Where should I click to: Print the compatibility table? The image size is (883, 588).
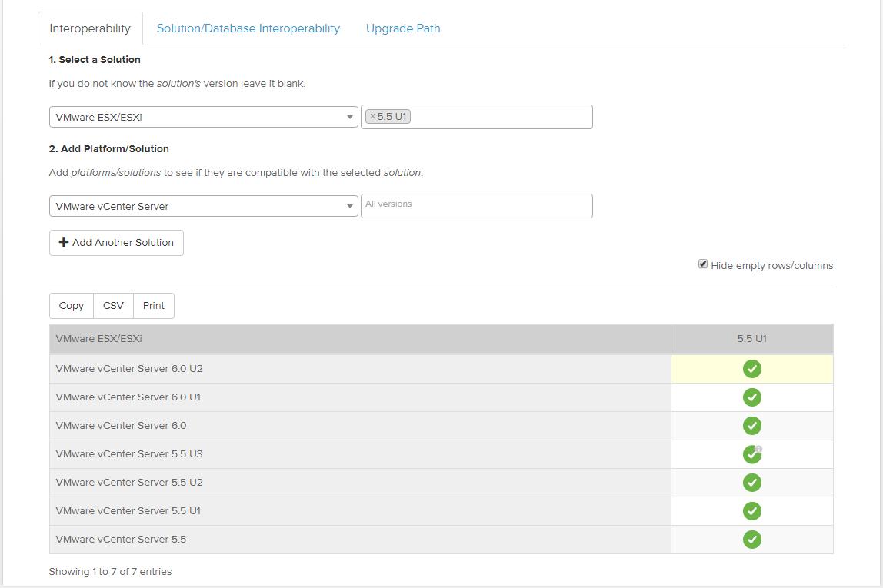tap(154, 306)
